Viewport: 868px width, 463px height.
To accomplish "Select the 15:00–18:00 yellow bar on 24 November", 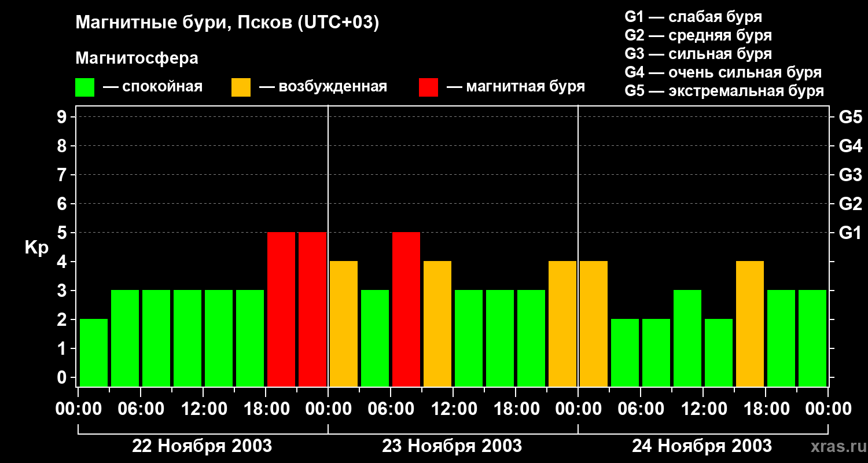I will point(750,324).
